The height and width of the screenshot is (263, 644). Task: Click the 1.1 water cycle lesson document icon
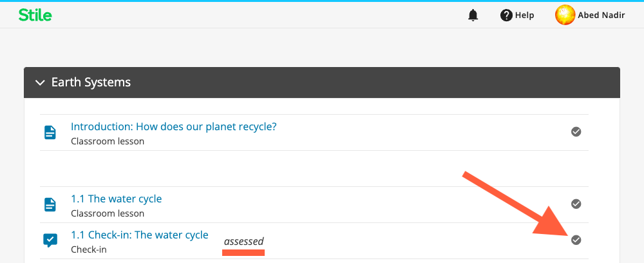(x=50, y=204)
